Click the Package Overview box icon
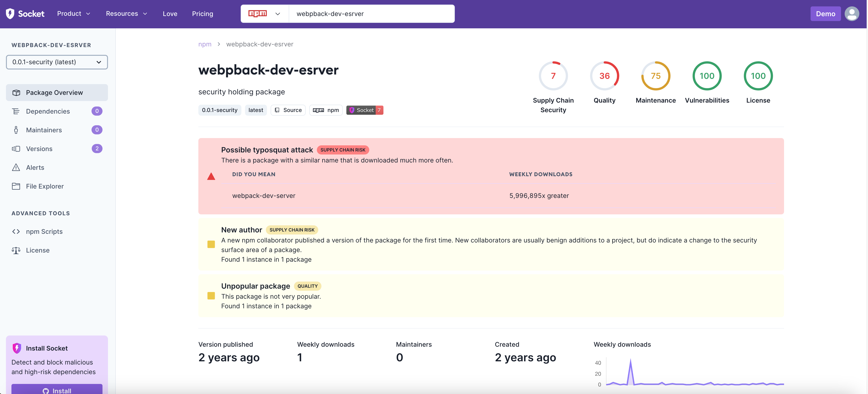Viewport: 868px width, 394px height. point(16,93)
